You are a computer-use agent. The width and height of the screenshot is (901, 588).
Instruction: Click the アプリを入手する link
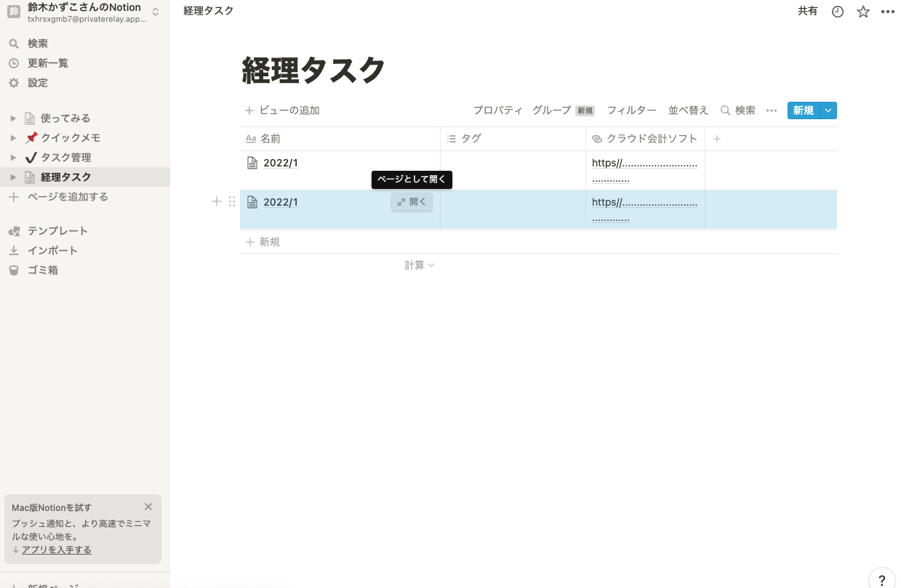tap(57, 549)
